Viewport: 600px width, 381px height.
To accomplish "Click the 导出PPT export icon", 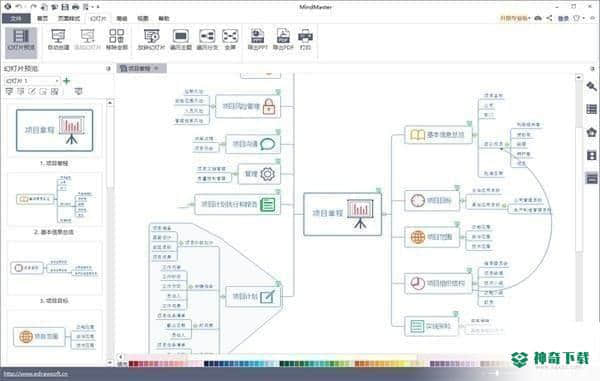I will [x=257, y=40].
